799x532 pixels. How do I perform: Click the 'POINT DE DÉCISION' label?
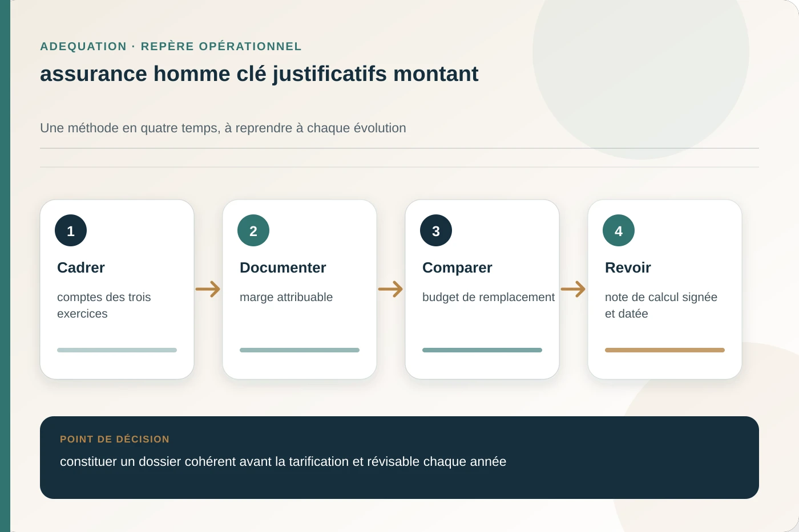(x=115, y=439)
